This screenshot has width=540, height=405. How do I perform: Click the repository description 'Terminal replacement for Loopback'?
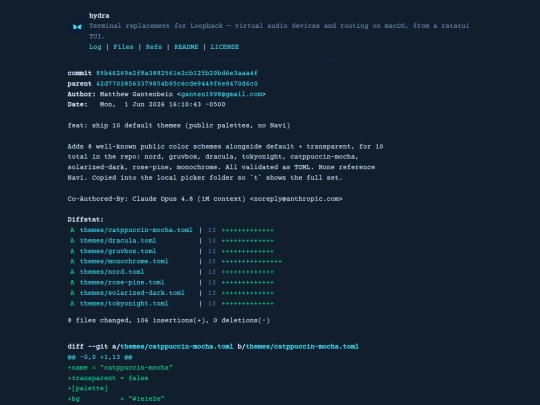(x=279, y=31)
